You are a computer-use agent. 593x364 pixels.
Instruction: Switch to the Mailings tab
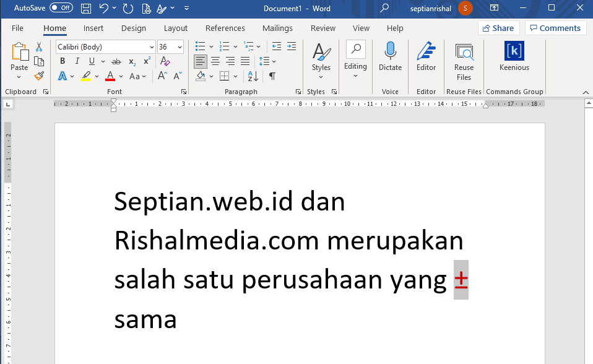pyautogui.click(x=277, y=28)
